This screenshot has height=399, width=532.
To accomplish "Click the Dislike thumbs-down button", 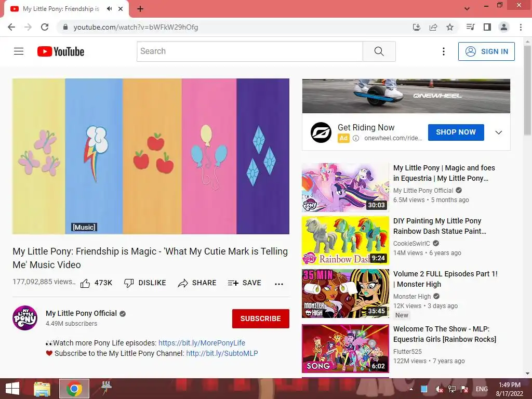I will 145,283.
